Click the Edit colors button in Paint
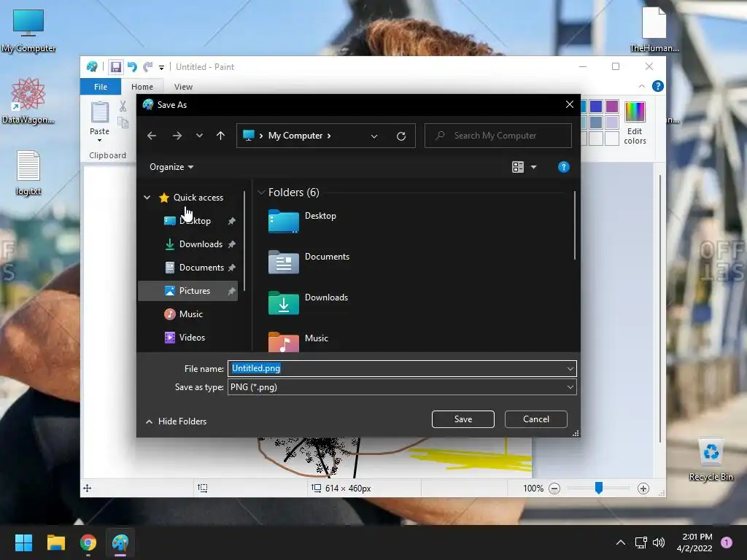 (635, 122)
